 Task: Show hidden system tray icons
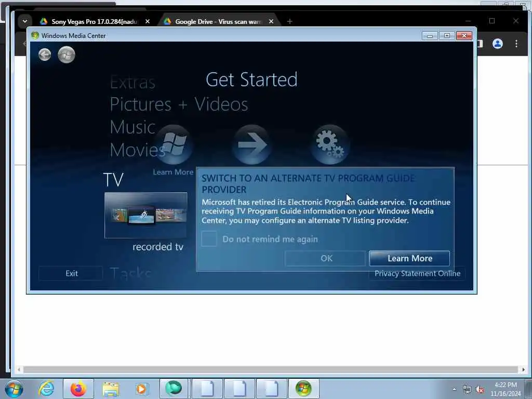tap(454, 389)
